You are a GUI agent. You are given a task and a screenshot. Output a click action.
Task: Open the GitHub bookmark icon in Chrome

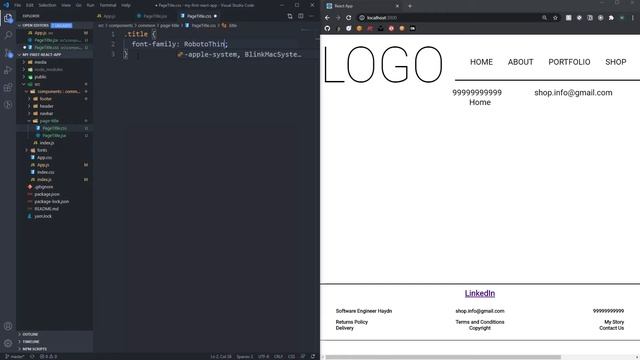(327, 28)
